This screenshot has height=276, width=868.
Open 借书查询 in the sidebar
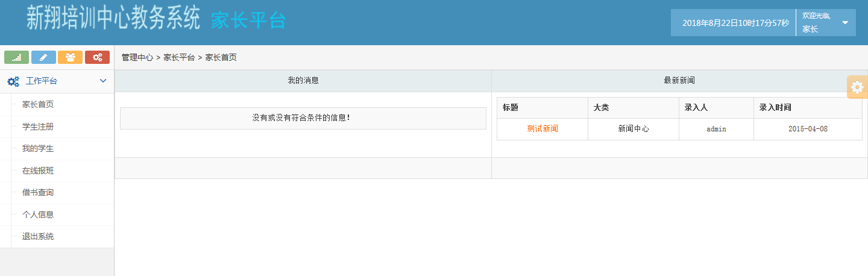coord(38,192)
